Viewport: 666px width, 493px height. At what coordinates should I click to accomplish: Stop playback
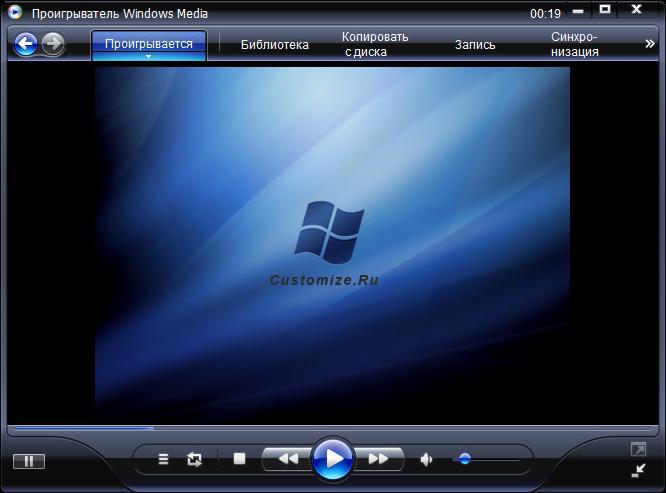click(x=239, y=459)
